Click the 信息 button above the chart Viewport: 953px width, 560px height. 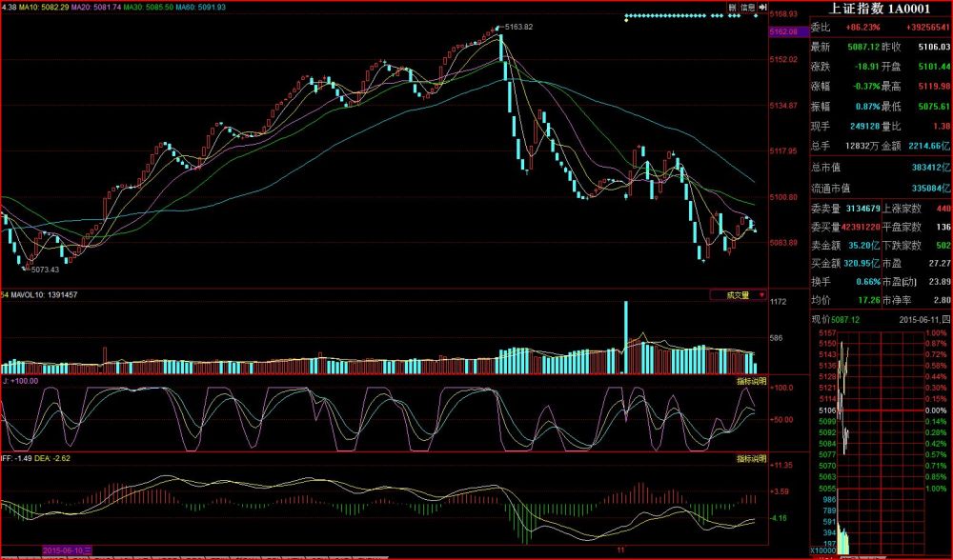[748, 8]
